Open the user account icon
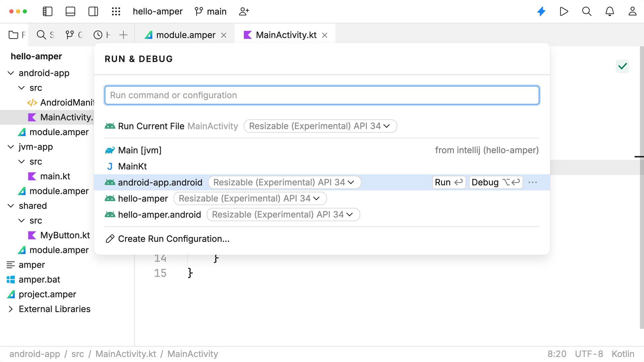Screen dimensions: 644x362 (633, 11)
